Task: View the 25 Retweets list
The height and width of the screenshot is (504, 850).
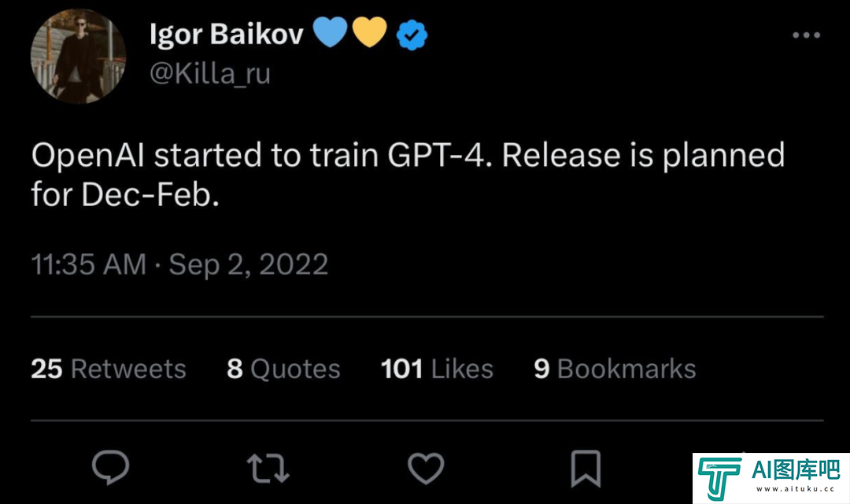Action: point(109,369)
